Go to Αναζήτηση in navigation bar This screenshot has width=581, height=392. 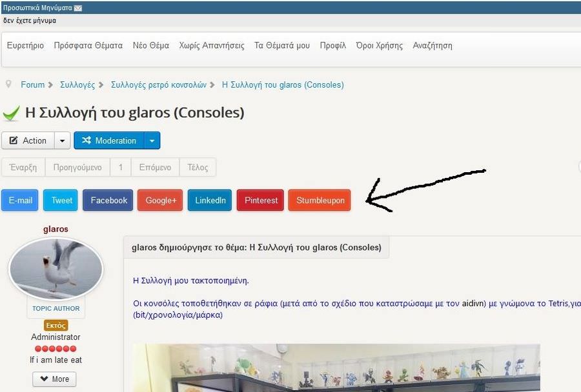[432, 46]
